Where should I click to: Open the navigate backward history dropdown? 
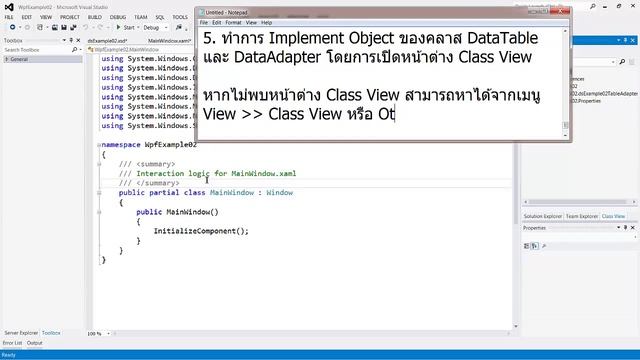[x=20, y=28]
